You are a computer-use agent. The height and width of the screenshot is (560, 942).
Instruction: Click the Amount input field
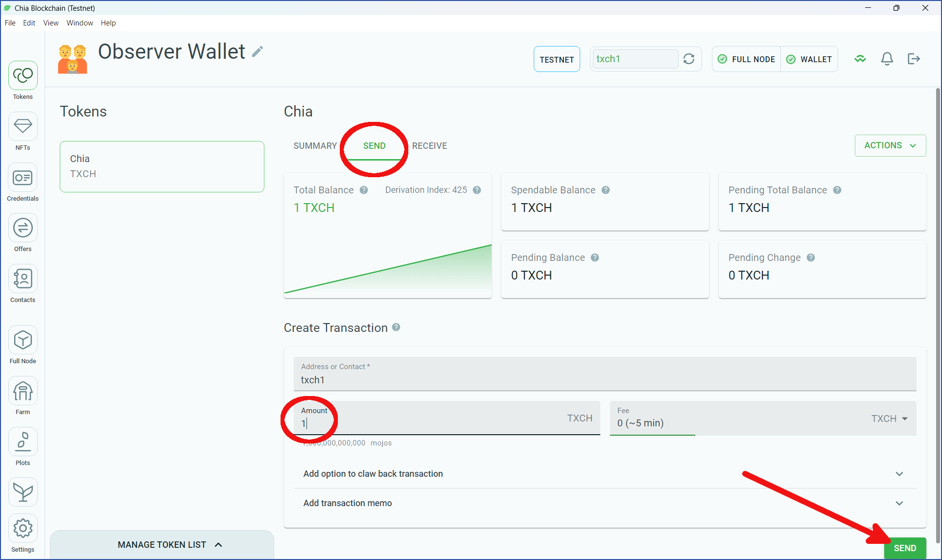point(447,418)
